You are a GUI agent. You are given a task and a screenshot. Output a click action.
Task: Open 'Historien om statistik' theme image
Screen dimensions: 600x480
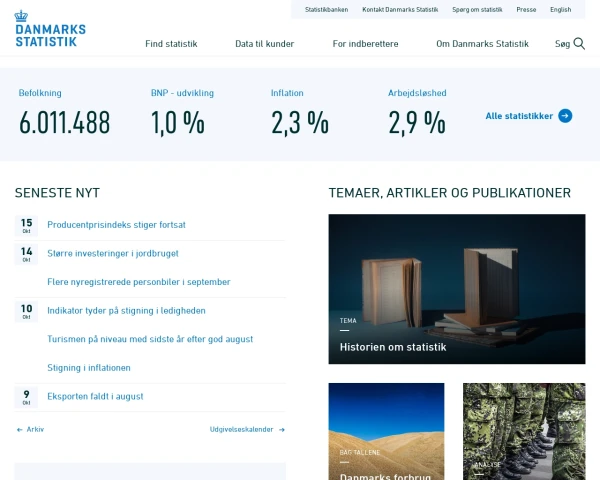(456, 289)
